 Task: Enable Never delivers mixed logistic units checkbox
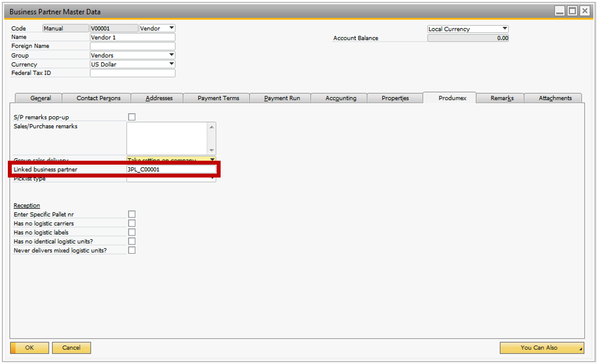pyautogui.click(x=132, y=250)
